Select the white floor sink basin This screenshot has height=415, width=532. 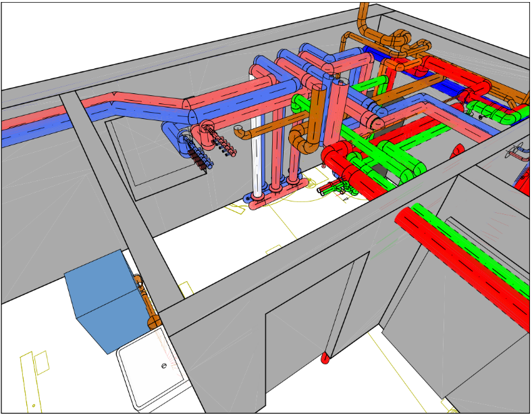tap(153, 368)
